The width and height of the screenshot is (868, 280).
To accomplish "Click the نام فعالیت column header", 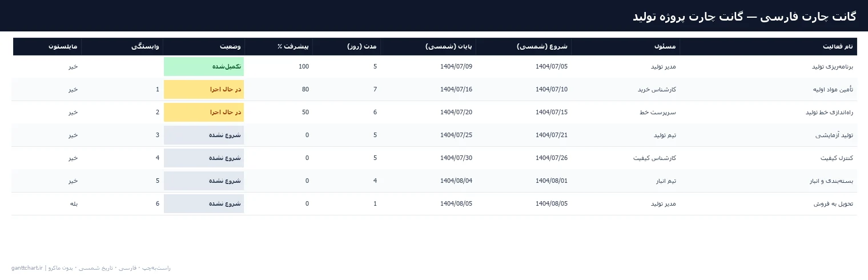I will pyautogui.click(x=768, y=46).
